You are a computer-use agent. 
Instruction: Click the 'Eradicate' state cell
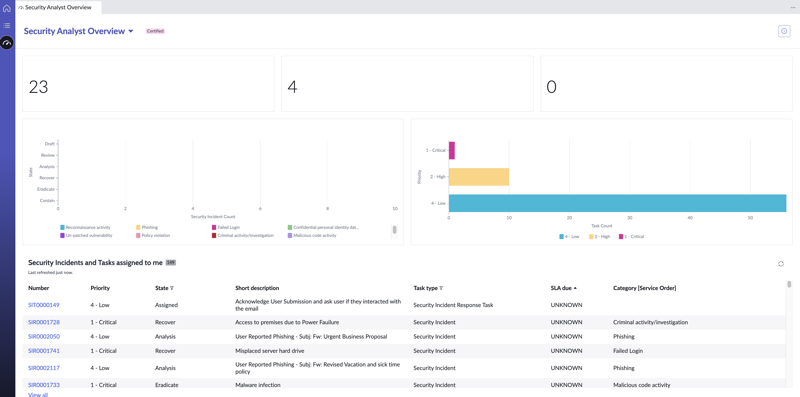(x=167, y=385)
